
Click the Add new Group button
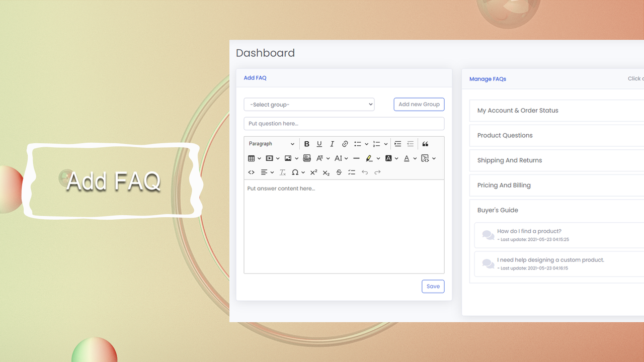point(419,104)
